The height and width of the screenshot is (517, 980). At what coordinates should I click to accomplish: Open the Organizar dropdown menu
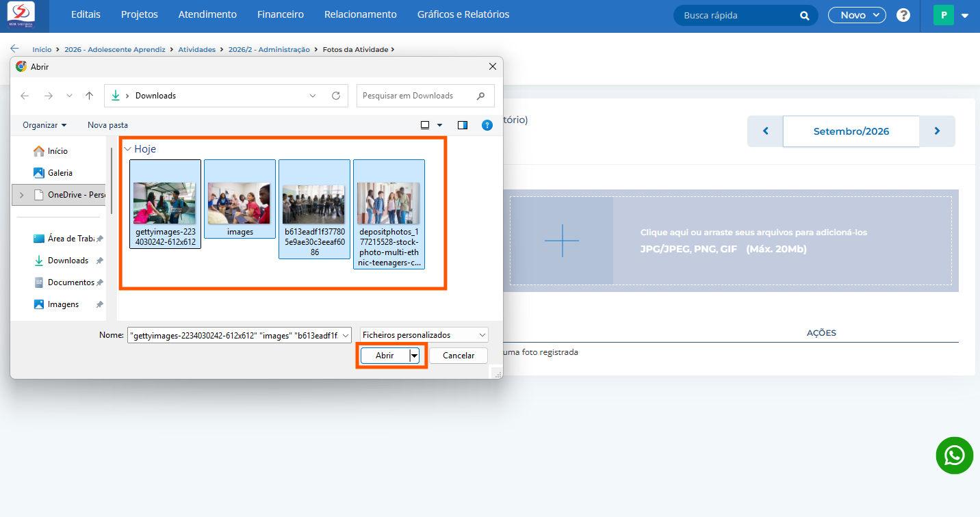point(44,125)
